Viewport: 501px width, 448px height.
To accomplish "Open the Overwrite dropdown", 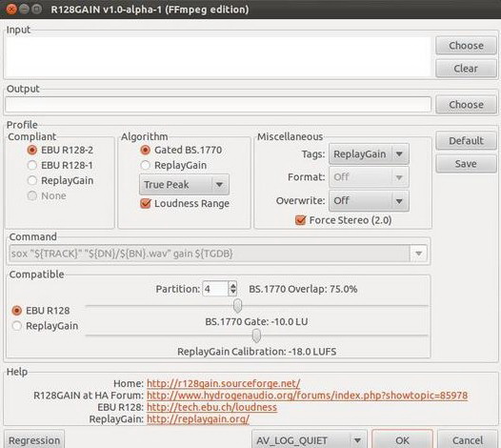I will tap(369, 201).
